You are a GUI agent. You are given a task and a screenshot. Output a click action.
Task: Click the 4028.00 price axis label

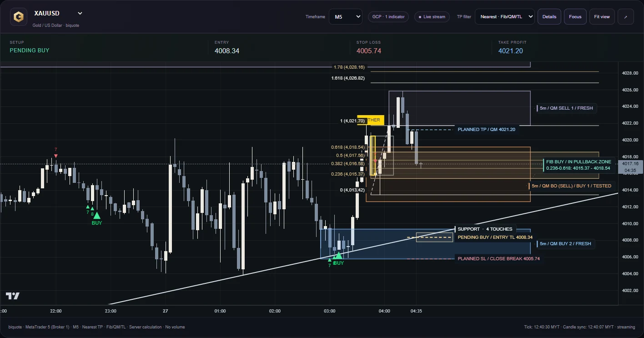tap(630, 73)
